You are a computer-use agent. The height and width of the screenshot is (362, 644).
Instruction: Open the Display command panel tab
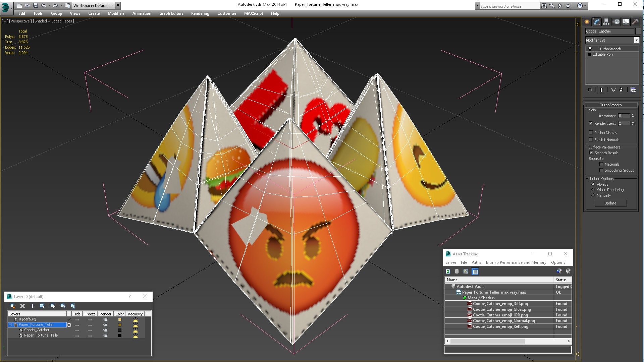pyautogui.click(x=626, y=22)
